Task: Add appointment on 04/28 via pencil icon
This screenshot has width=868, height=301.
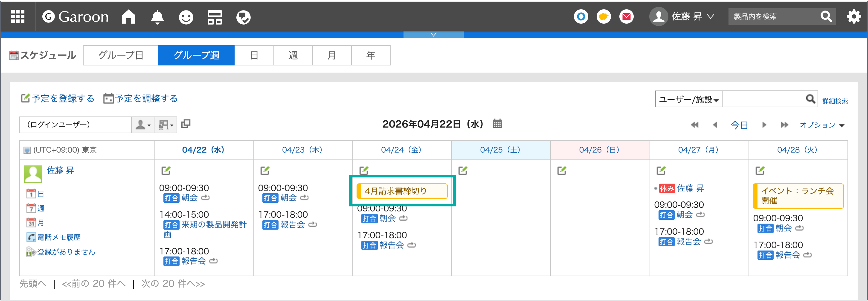Action: click(760, 171)
